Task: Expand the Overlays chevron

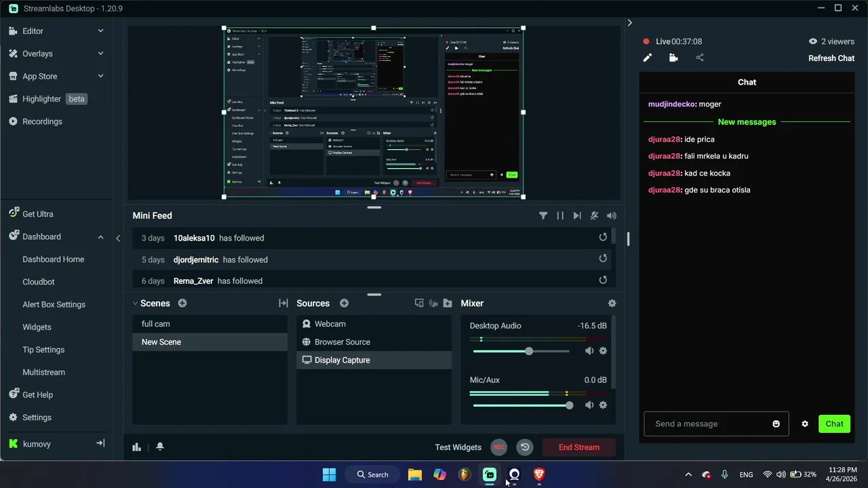Action: click(100, 54)
